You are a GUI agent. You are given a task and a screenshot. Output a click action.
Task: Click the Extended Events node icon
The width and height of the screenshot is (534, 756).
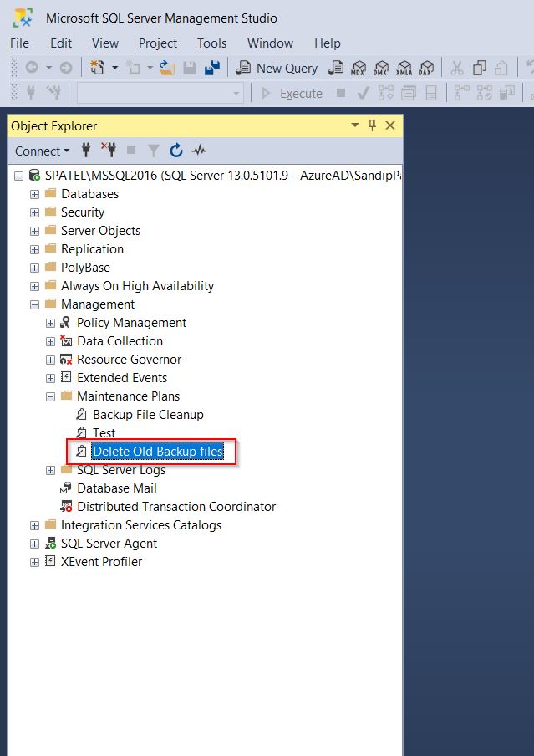(x=66, y=377)
